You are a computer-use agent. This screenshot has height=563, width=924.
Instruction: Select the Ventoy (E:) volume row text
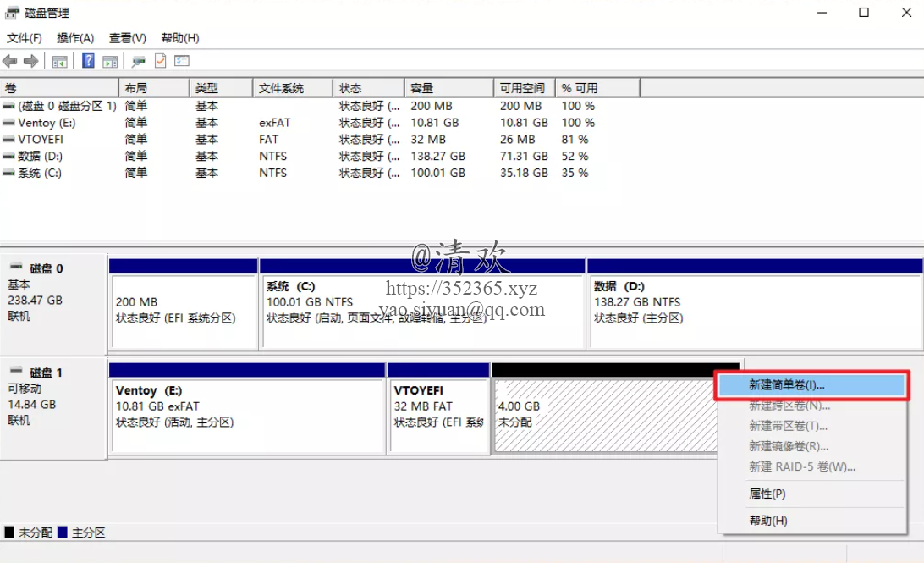[x=47, y=123]
